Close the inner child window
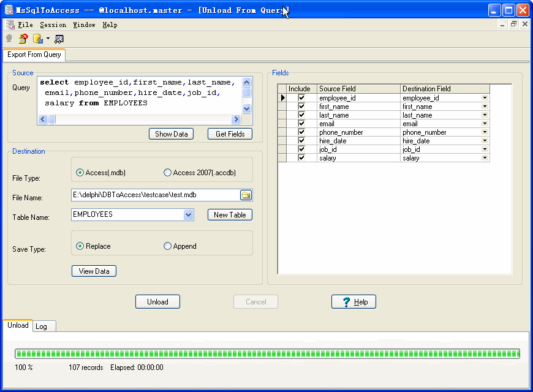Viewport: 533px width, 392px height. coord(525,24)
